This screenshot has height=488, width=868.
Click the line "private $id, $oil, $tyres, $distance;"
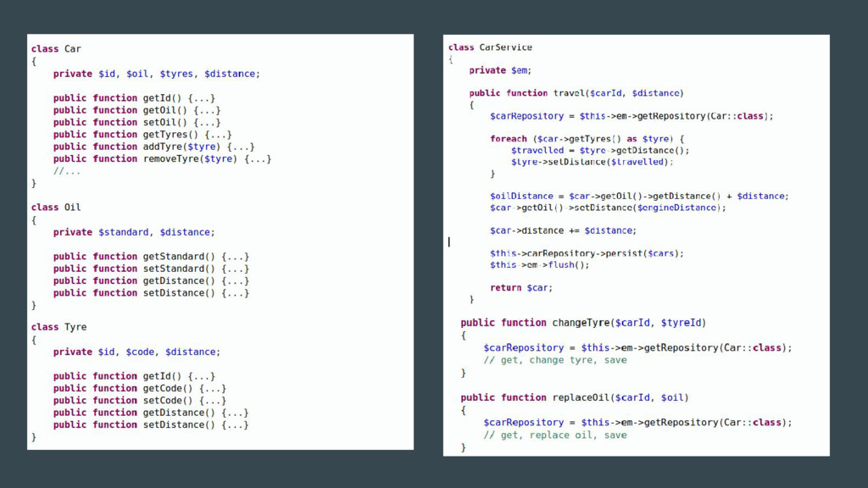point(156,74)
